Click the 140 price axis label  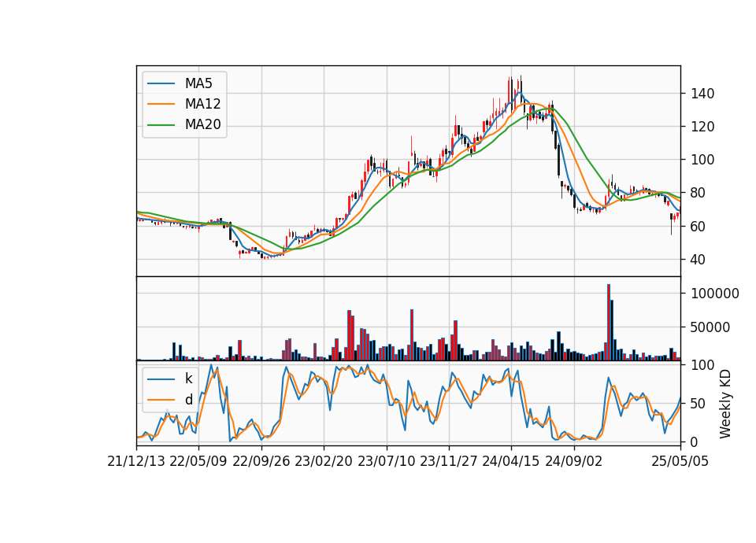coord(702,94)
